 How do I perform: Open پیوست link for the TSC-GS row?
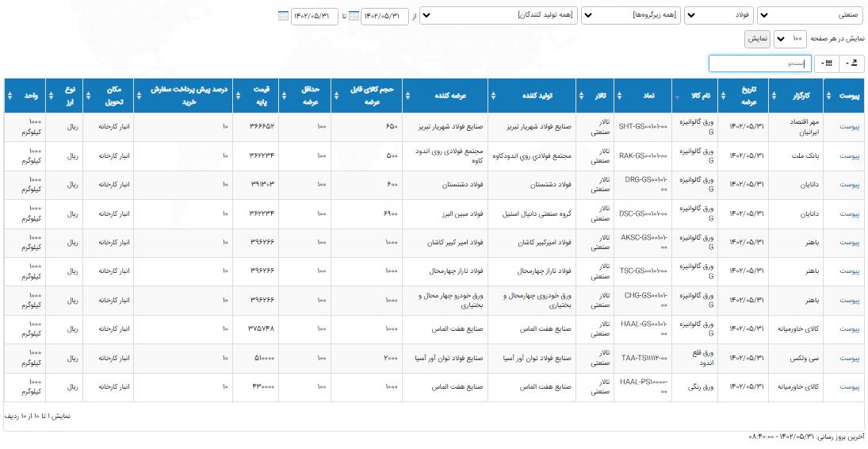coord(850,271)
